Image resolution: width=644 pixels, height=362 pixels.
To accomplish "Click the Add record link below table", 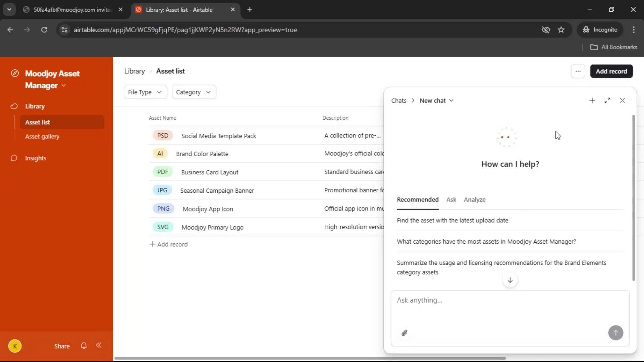I will pos(168,244).
